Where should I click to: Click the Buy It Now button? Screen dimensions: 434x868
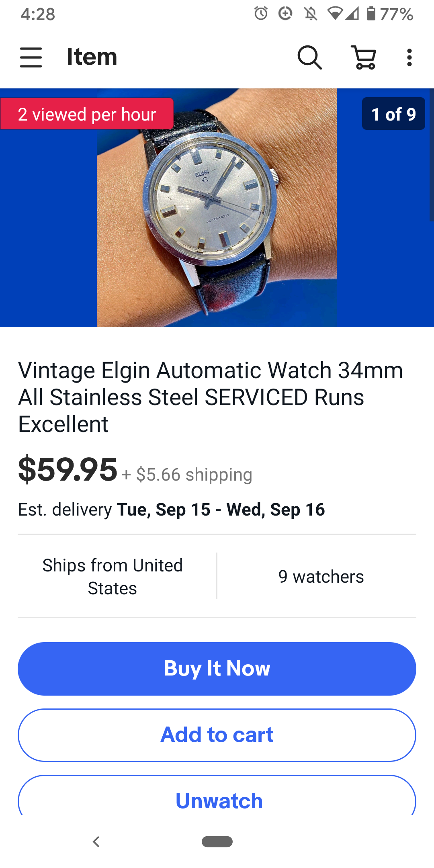[x=217, y=669]
